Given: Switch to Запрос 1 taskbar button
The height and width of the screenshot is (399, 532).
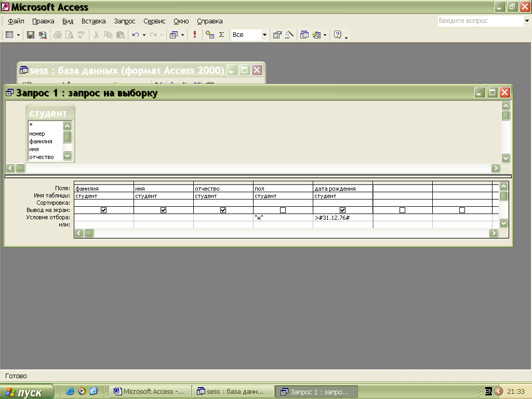Looking at the screenshot, I should [x=316, y=392].
